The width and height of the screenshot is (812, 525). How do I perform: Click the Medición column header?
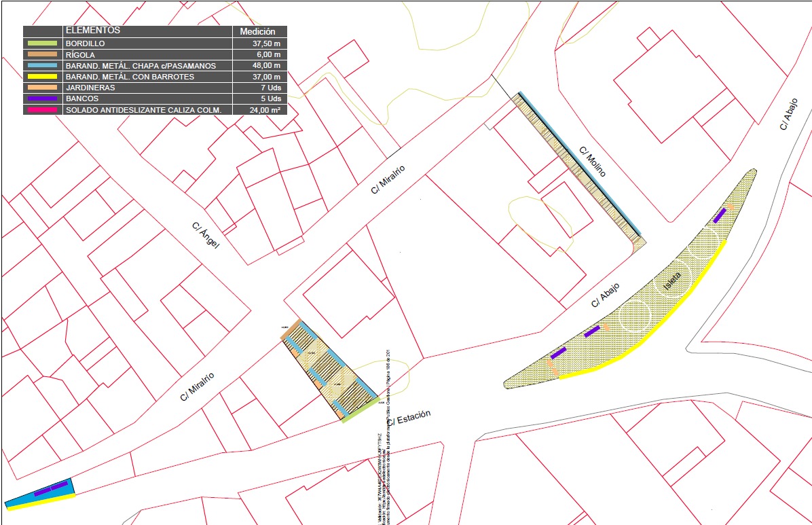point(257,32)
